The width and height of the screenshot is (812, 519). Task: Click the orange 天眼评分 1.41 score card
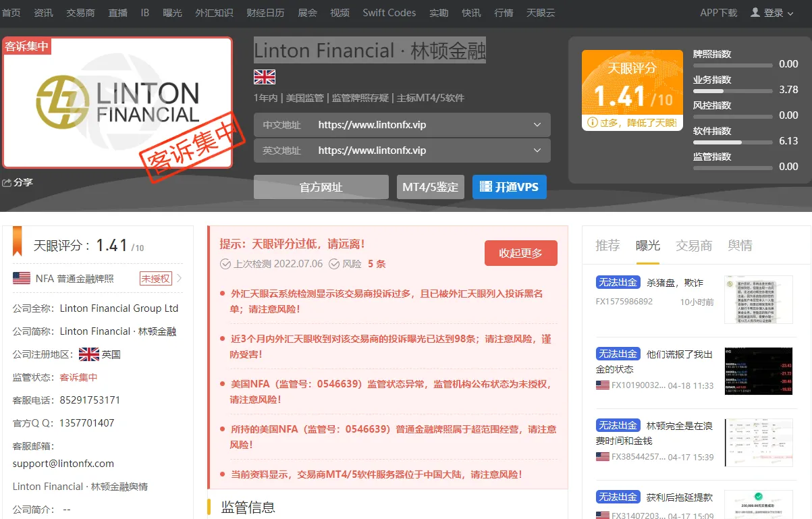point(632,90)
